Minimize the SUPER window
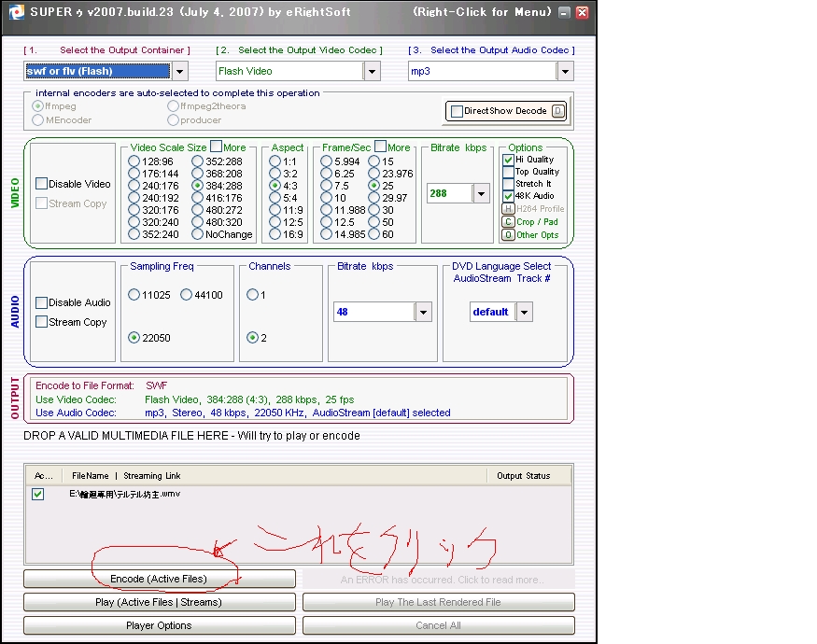Screen dimensions: 817x644 coord(564,12)
